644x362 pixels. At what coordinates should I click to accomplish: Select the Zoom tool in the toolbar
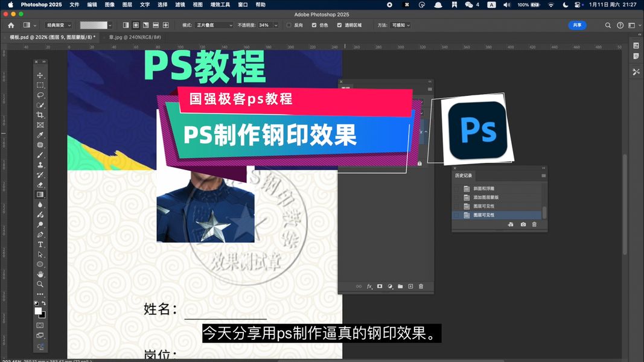coord(40,284)
